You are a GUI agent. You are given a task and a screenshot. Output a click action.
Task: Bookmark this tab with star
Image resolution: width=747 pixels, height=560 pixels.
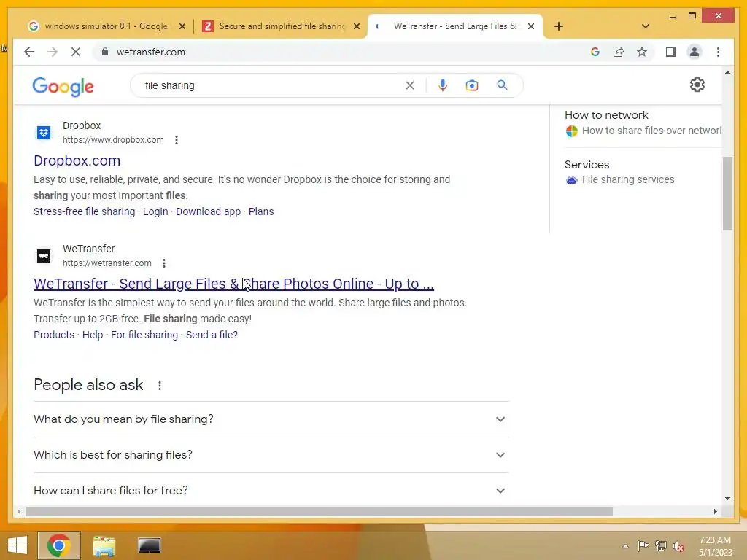click(642, 52)
